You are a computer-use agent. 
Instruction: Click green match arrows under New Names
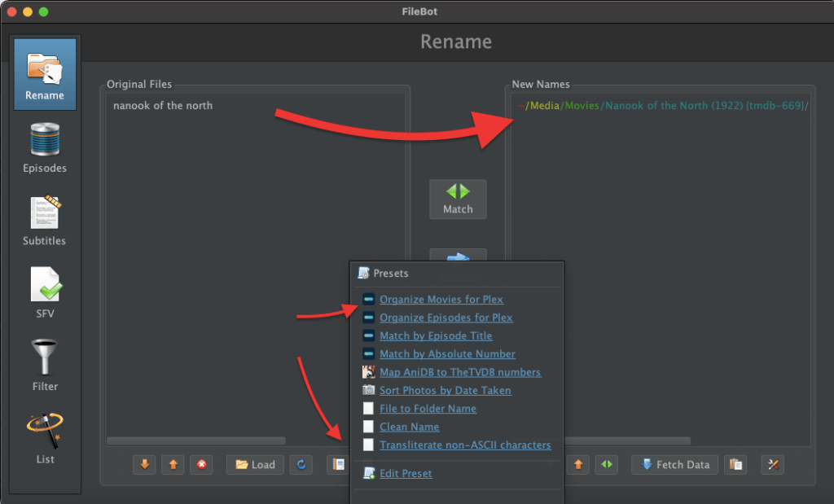606,465
